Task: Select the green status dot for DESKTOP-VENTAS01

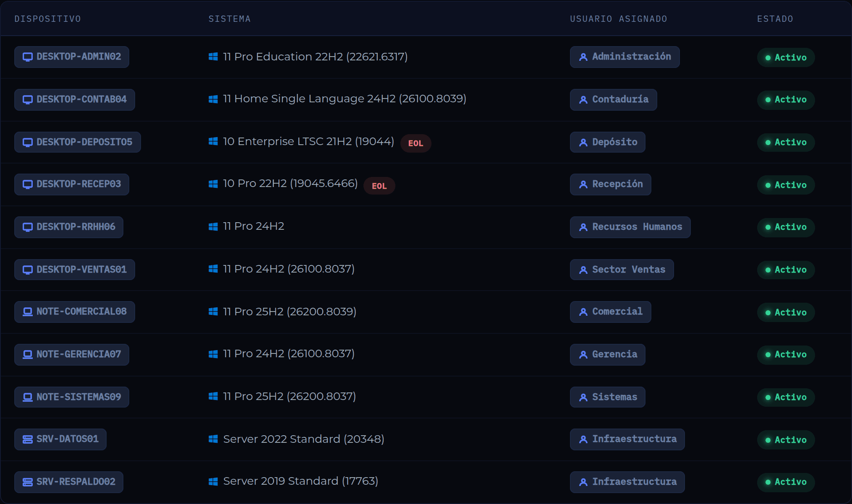Action: (768, 270)
